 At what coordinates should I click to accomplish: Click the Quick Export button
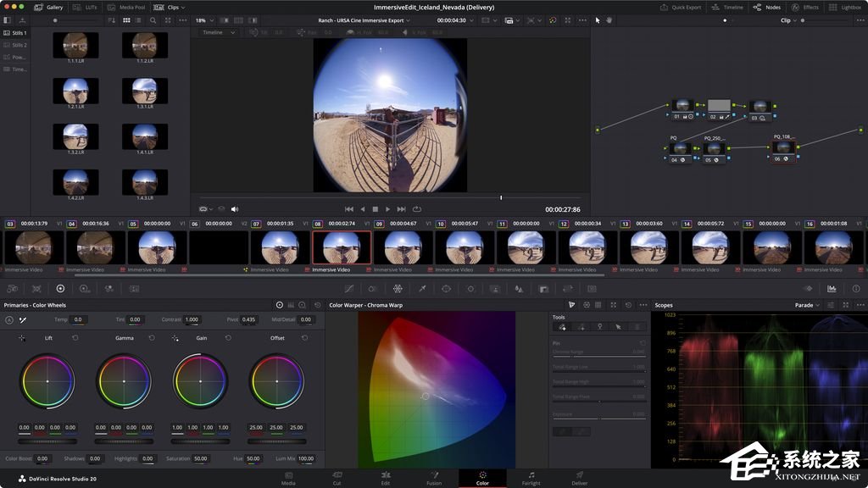tap(683, 7)
